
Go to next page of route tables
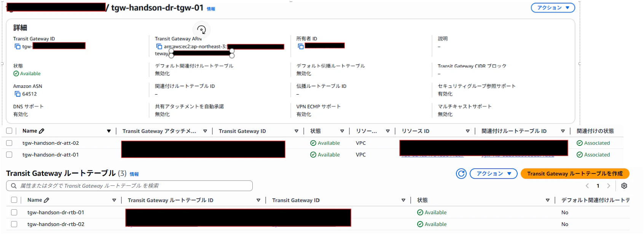click(609, 186)
